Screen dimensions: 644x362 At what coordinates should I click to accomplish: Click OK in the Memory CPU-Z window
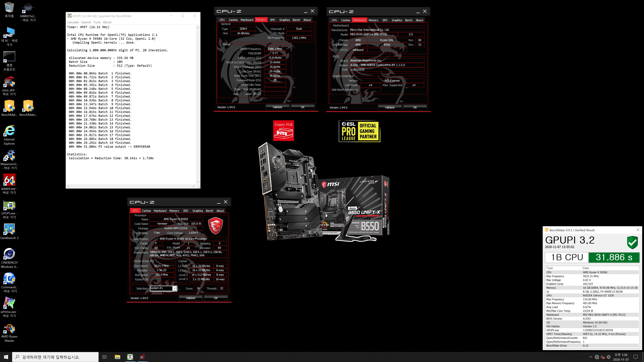click(x=303, y=107)
